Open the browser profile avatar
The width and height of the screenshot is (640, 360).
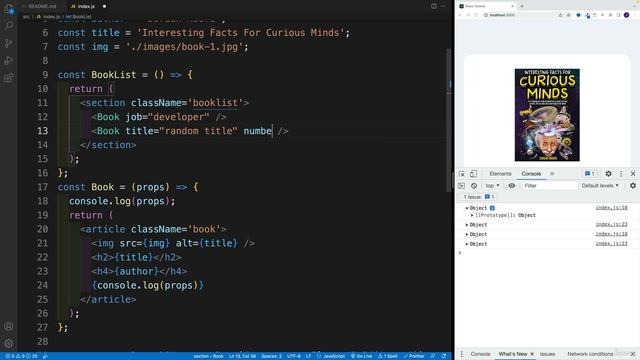[627, 15]
